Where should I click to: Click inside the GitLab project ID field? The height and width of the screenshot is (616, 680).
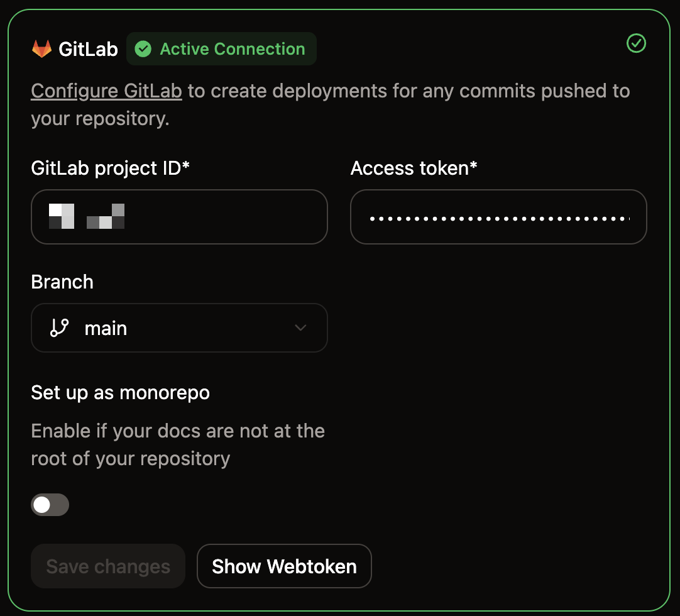click(x=179, y=217)
